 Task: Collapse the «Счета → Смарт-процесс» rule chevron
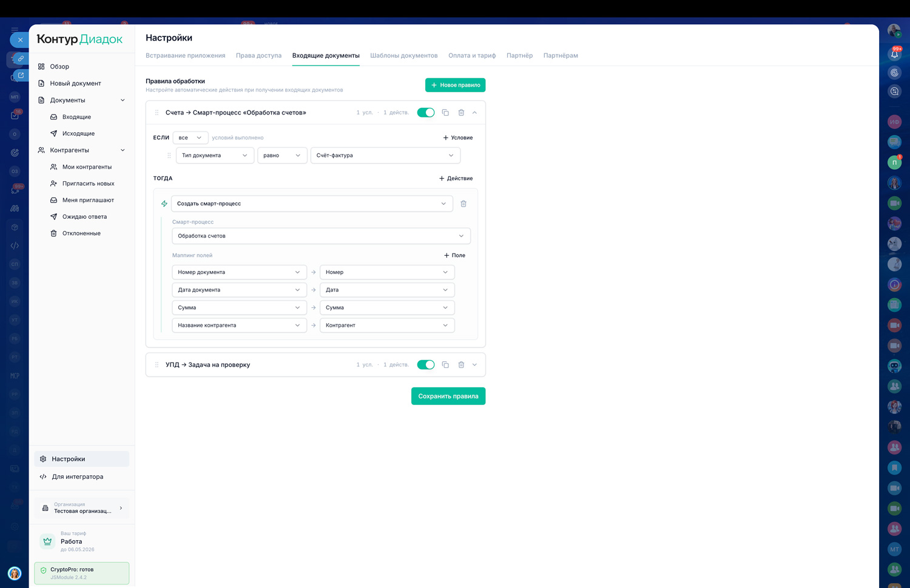pyautogui.click(x=474, y=113)
